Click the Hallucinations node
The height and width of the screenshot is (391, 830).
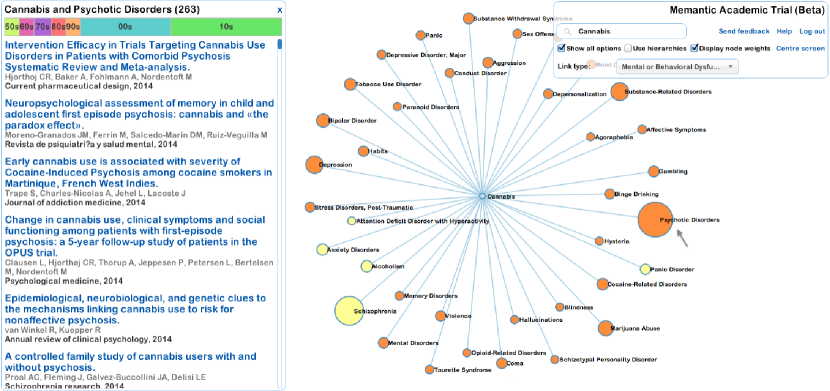pos(515,320)
